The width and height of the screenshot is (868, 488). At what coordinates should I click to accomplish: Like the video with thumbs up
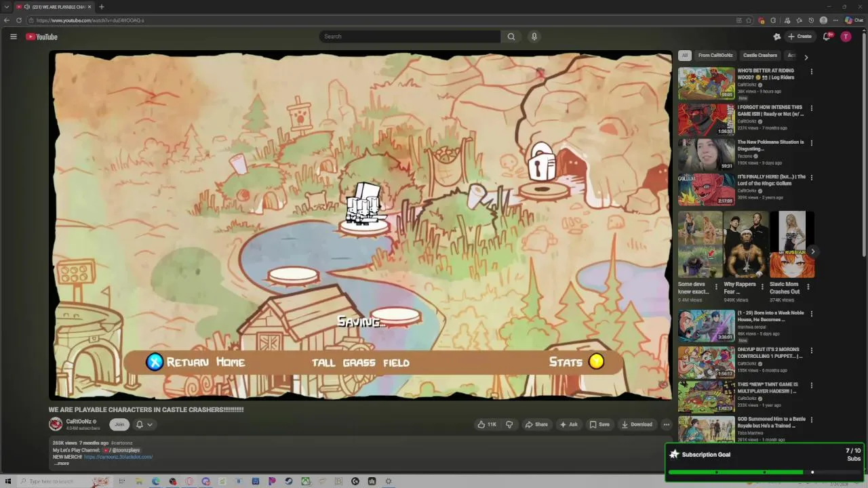coord(486,424)
